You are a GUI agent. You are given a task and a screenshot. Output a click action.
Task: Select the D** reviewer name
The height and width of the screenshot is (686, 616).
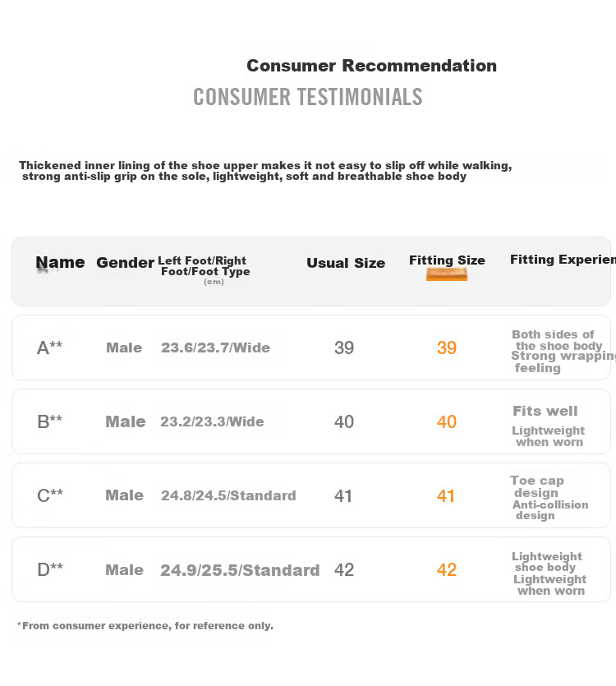click(49, 569)
